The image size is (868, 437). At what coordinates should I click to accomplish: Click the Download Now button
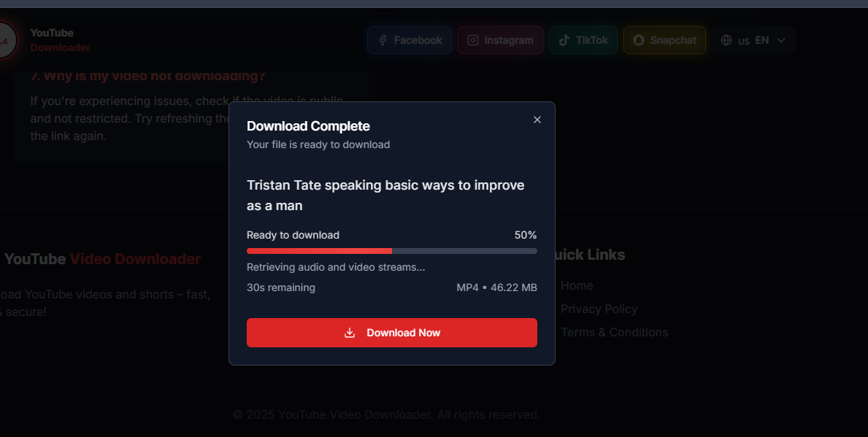(392, 333)
